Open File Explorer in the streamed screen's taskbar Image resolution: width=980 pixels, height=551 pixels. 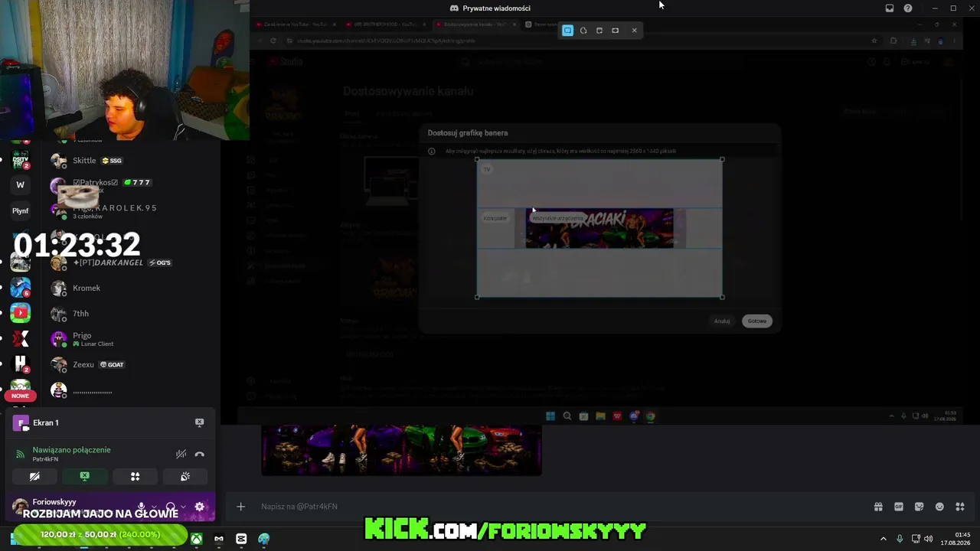[600, 416]
